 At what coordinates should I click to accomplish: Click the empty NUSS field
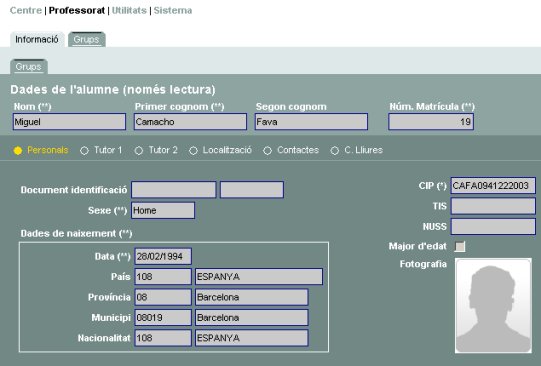click(x=493, y=226)
